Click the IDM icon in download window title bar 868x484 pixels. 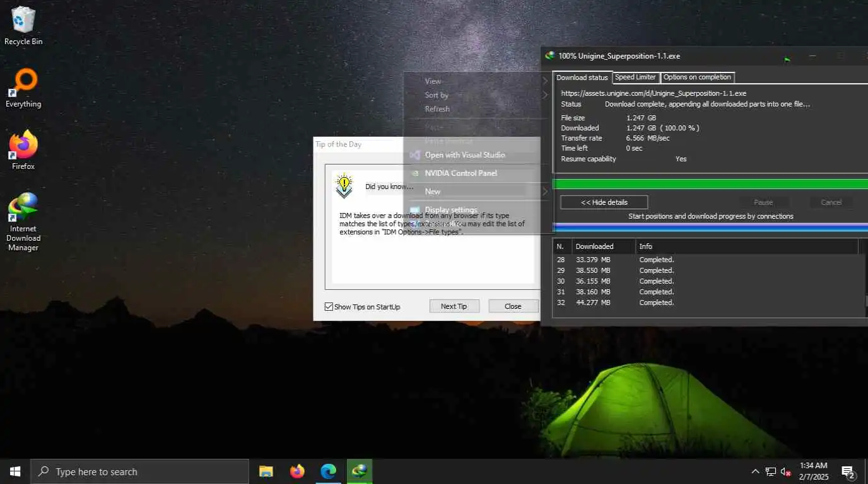click(550, 55)
